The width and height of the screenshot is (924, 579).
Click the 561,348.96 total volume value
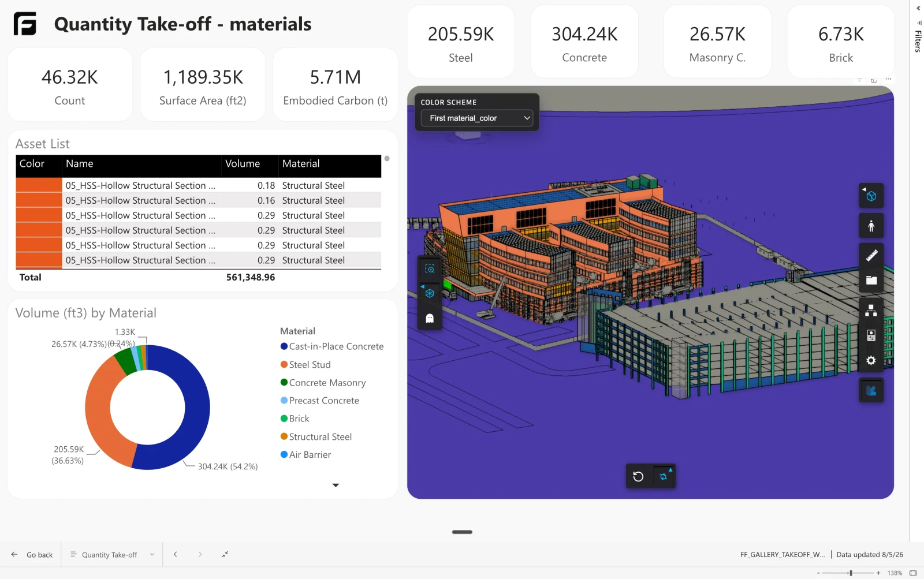coord(251,277)
